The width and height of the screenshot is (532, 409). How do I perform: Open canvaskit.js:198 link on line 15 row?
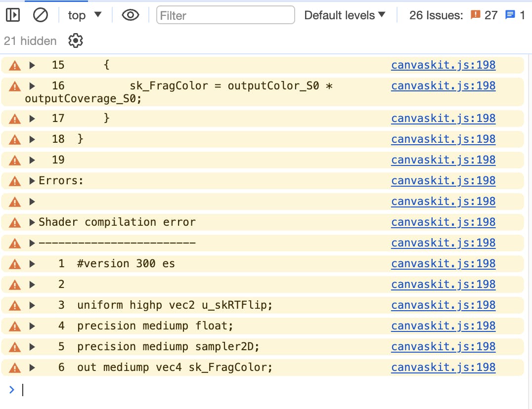click(443, 65)
